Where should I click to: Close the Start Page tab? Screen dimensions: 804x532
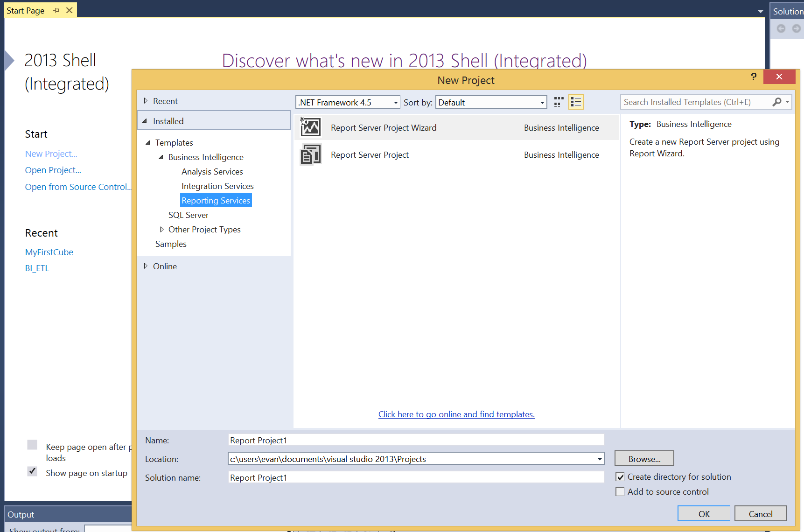[70, 10]
